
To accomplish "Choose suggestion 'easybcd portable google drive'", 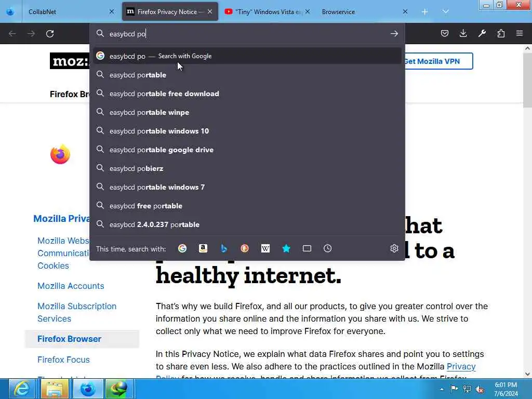I will tap(247, 149).
